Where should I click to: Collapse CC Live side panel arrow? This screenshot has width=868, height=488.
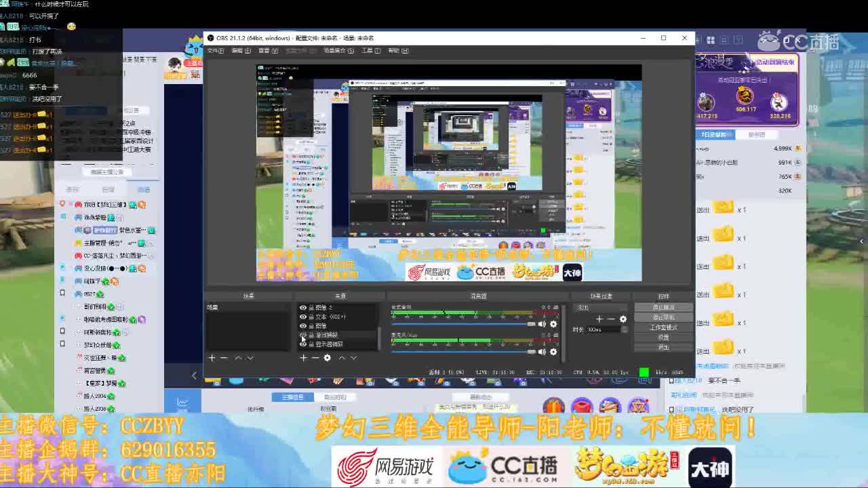tap(194, 375)
